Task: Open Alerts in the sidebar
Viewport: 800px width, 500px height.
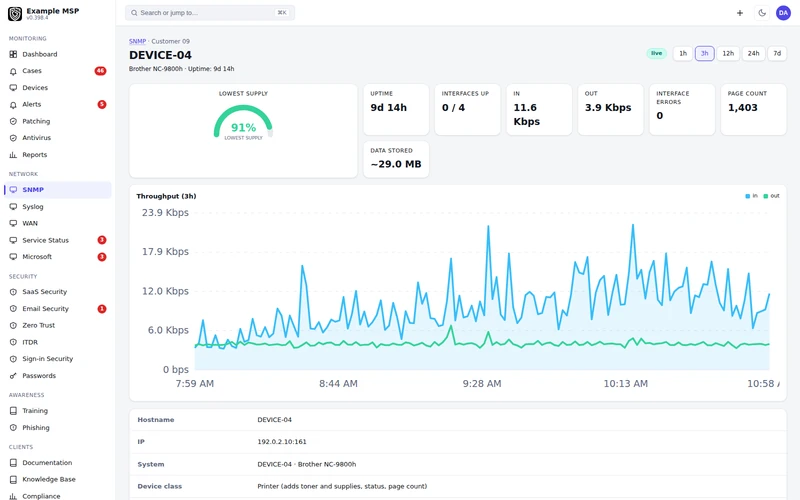Action: tap(58, 105)
